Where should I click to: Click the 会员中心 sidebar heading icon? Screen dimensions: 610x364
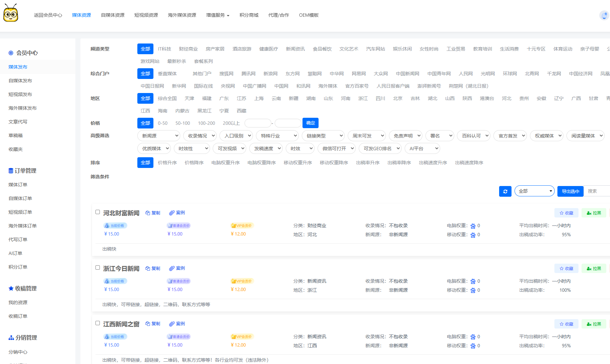tap(11, 53)
